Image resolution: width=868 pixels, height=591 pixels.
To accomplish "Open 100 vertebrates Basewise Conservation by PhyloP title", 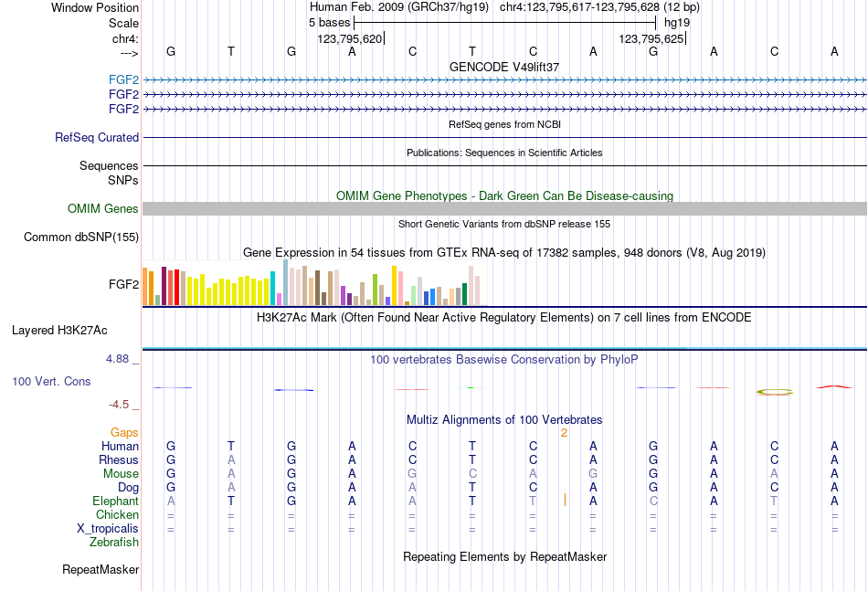I will (504, 360).
